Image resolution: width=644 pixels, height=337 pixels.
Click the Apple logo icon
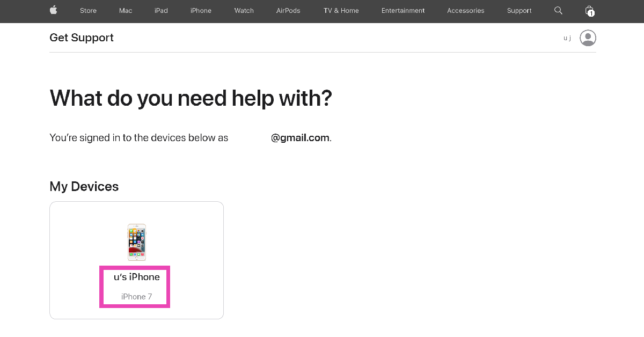53,10
